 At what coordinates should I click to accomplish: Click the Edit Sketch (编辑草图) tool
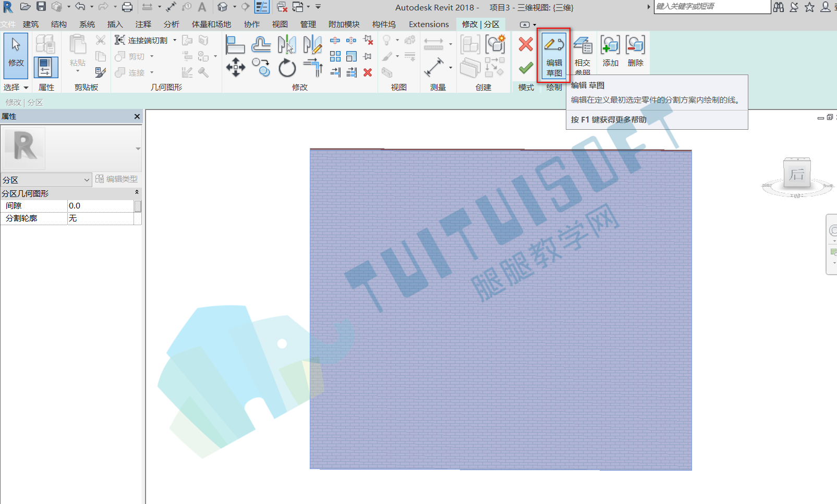[554, 55]
